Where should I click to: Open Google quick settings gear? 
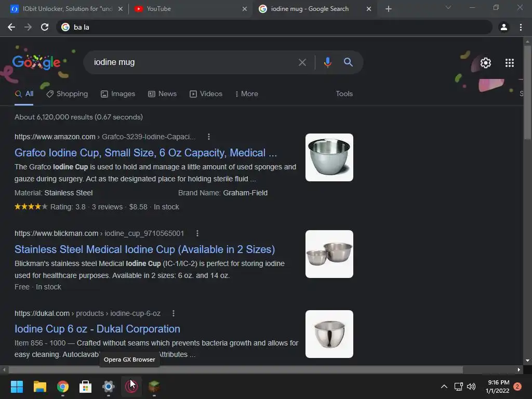point(486,63)
